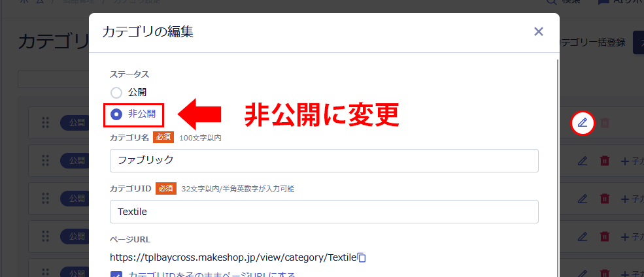The width and height of the screenshot is (644, 277).
Task: Click the red trash icon in the third category row
Action: pyautogui.click(x=605, y=199)
